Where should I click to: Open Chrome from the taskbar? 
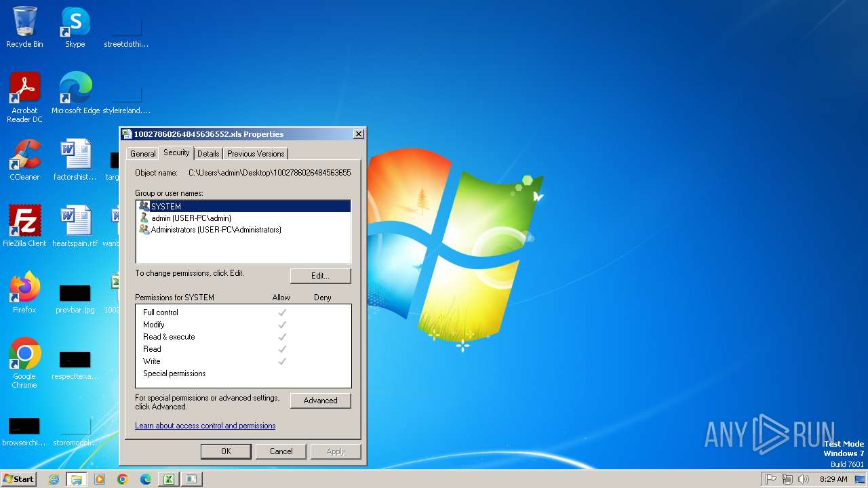click(x=123, y=479)
